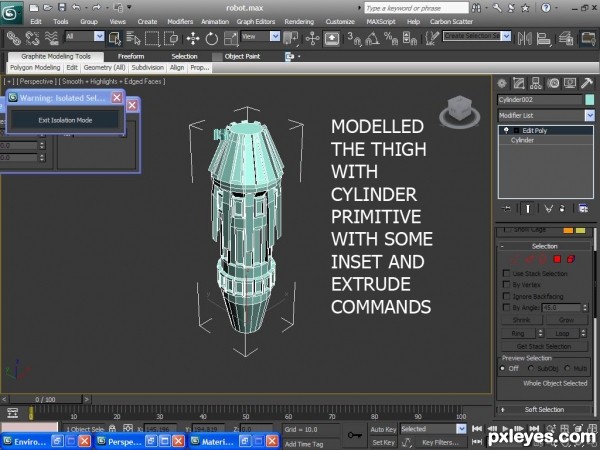Click Use Pivot Point Center icon
Viewport: 600px width, 450px height.
[291, 38]
